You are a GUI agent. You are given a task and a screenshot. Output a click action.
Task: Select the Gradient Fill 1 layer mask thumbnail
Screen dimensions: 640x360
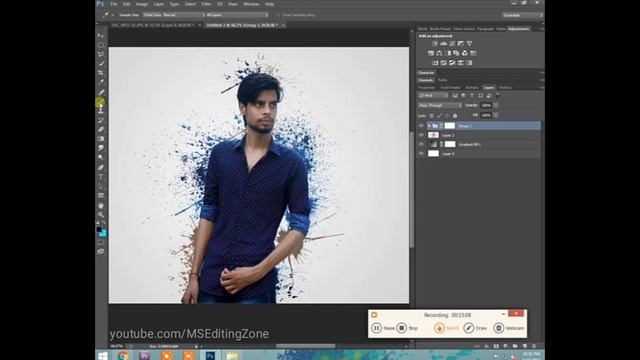coord(450,144)
